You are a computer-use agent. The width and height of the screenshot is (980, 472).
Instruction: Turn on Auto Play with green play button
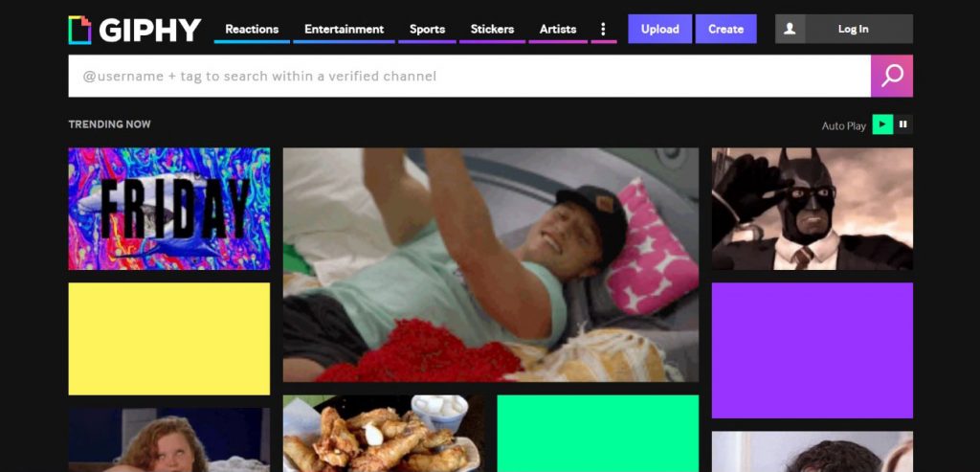[x=882, y=124]
